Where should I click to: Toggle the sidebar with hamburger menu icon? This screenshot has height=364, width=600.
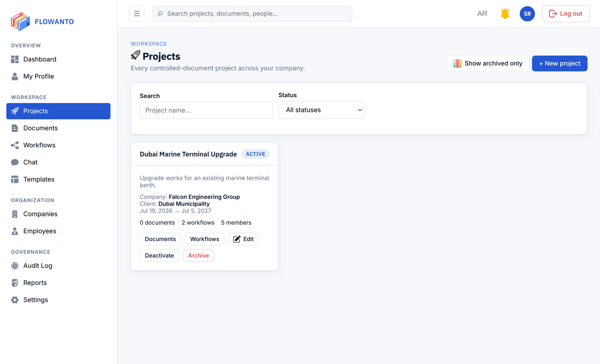[137, 14]
